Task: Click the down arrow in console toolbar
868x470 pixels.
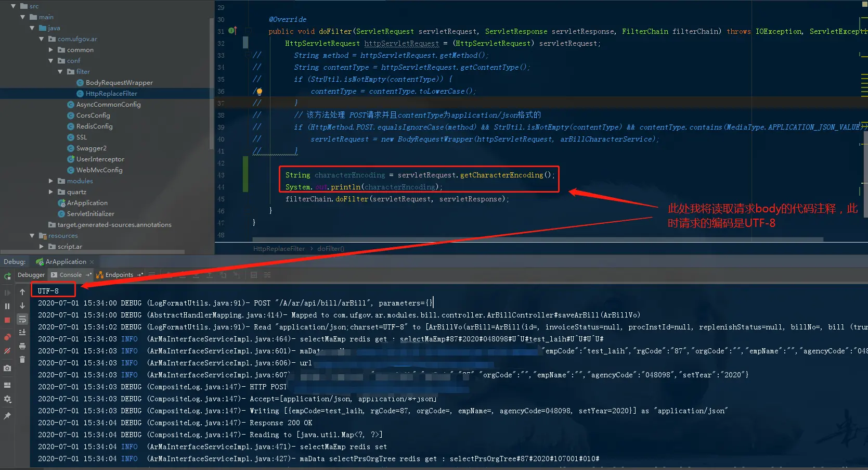Action: click(x=22, y=306)
